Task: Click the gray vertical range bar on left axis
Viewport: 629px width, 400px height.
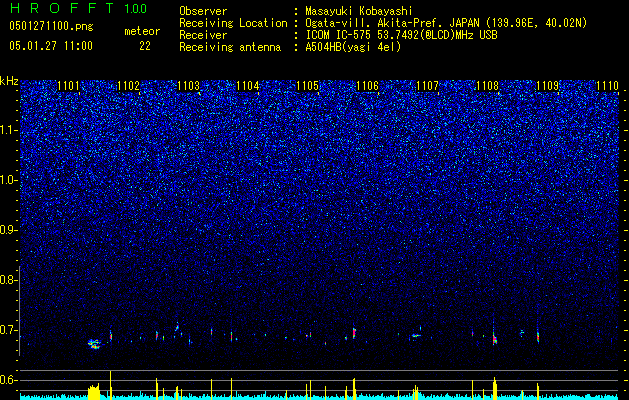Action: click(19, 311)
